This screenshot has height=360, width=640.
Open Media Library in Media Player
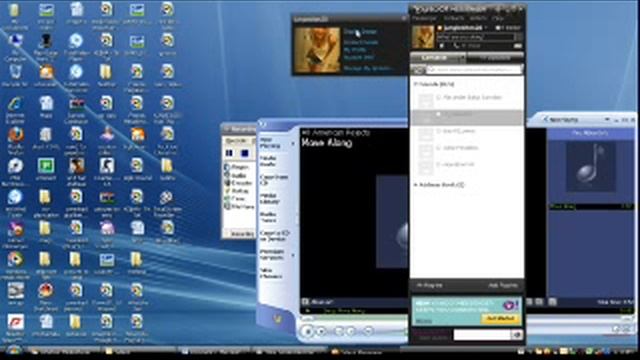(269, 199)
